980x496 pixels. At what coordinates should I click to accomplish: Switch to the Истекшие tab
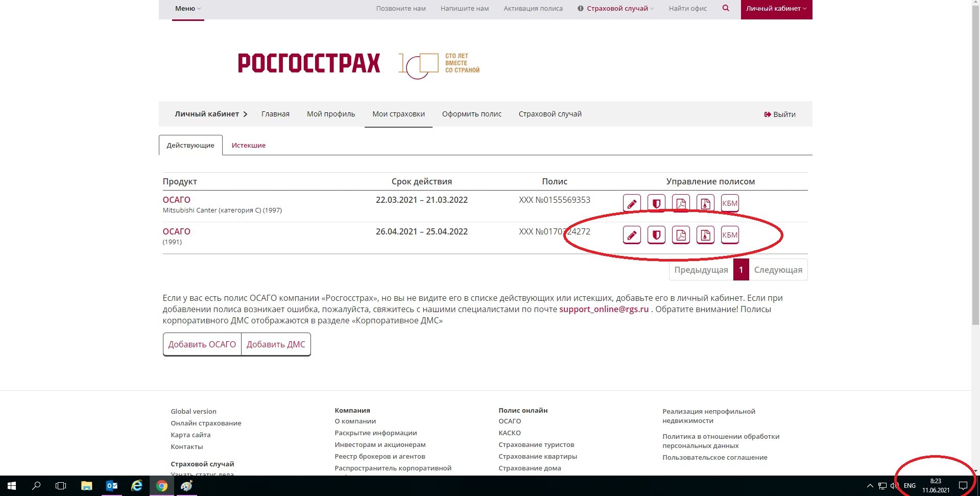249,145
